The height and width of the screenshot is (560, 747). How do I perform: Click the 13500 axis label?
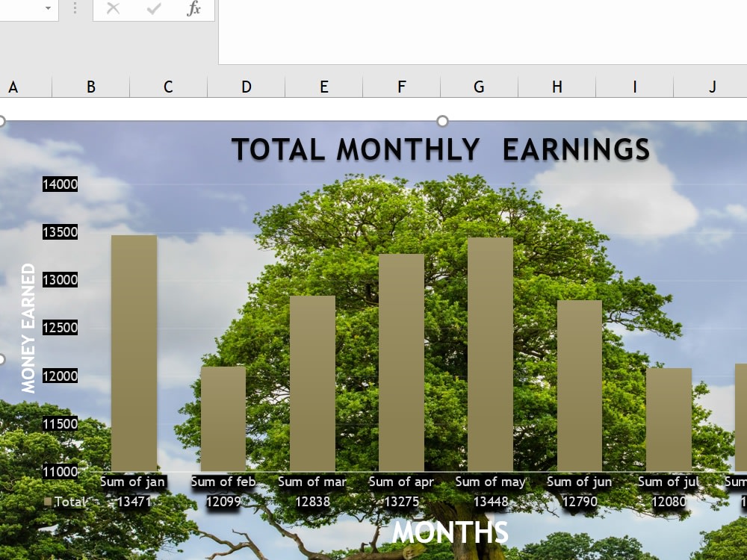pyautogui.click(x=60, y=232)
